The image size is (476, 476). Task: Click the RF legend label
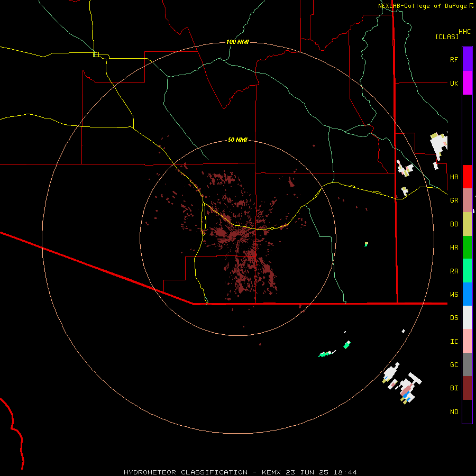[x=454, y=60]
